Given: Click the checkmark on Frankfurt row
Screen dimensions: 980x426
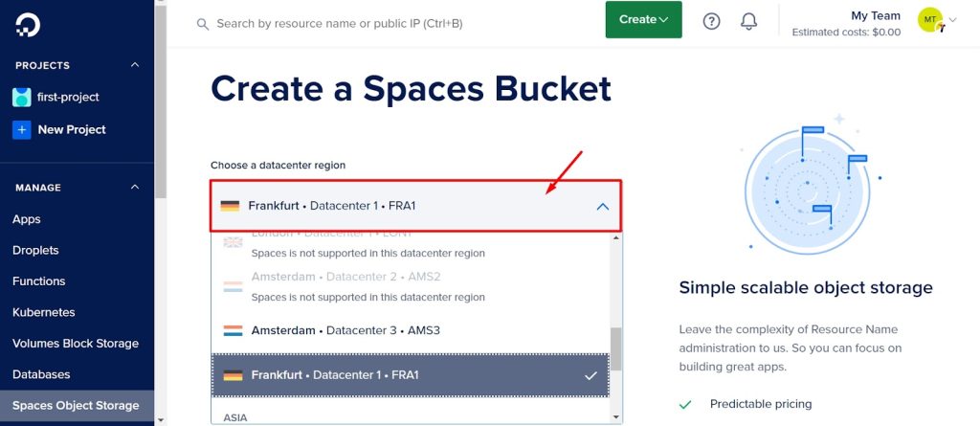Looking at the screenshot, I should [590, 375].
